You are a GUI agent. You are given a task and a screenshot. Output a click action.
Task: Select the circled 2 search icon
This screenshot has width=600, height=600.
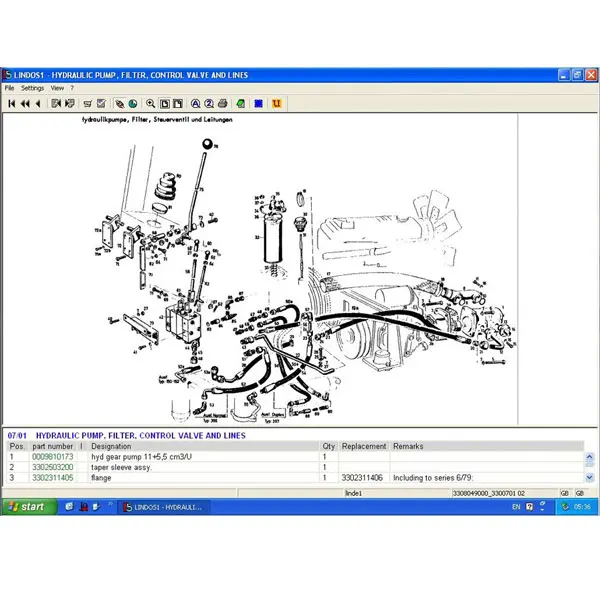pyautogui.click(x=209, y=104)
